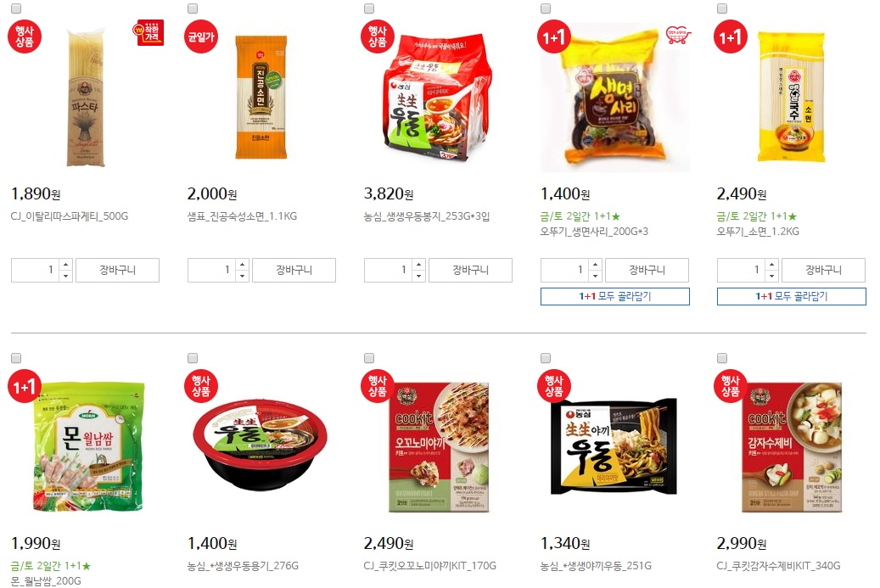Click the 행사상품 badge on 쿠킷감자수제비 KIT

730,387
